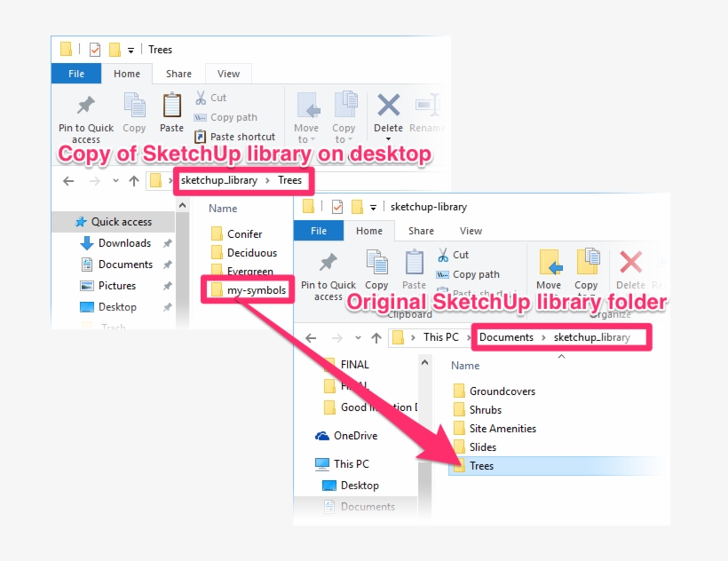Click Trees breadcrumb in Trees window address bar

[x=289, y=180]
